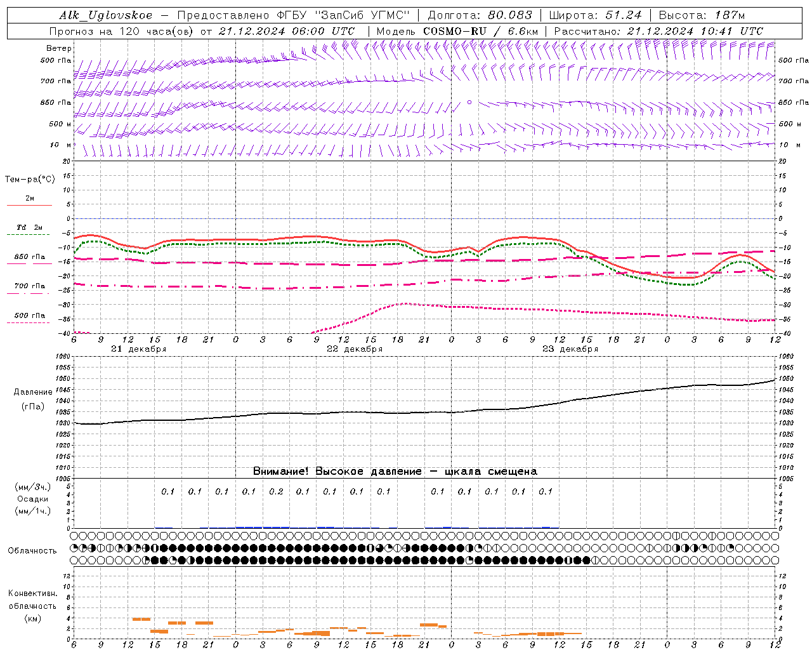Click the Высота: 187м value
Image resolution: width=812 pixels, height=650 pixels.
coord(702,15)
